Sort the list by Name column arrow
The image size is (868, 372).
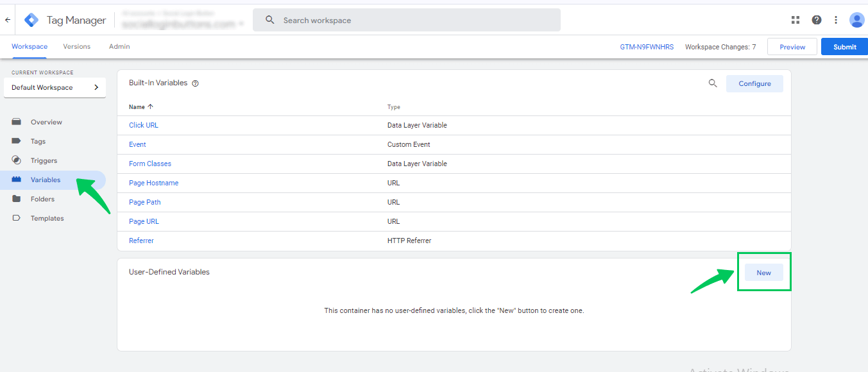151,107
